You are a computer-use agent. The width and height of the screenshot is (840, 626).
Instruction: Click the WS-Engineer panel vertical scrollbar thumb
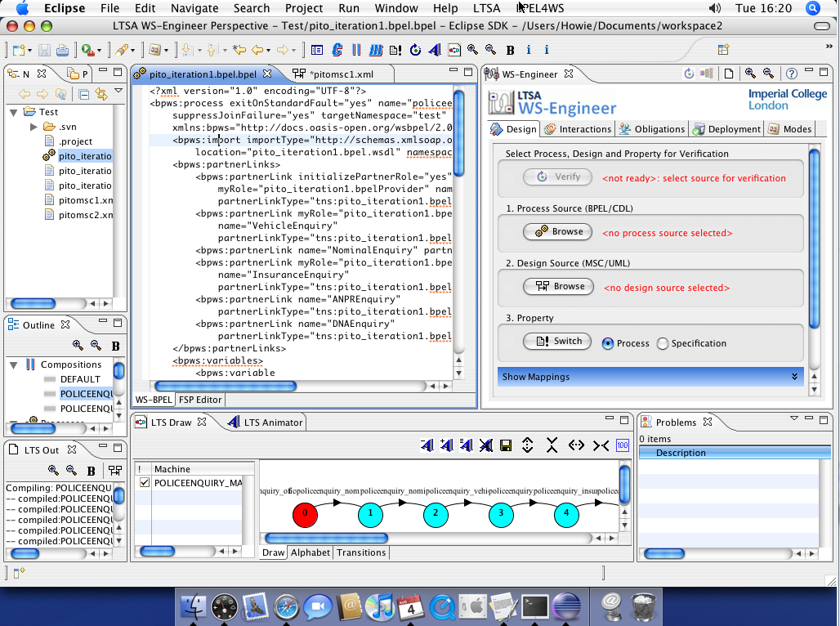click(814, 239)
